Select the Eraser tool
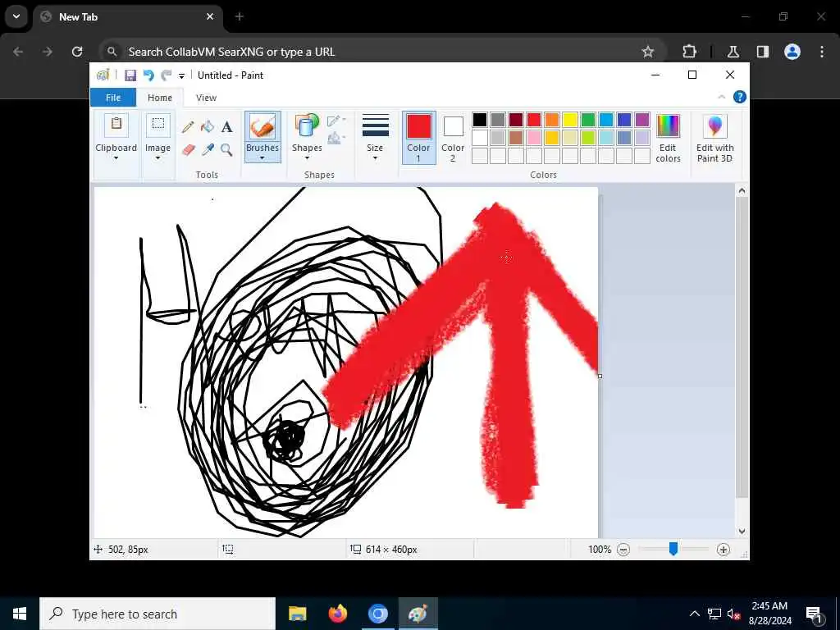 click(188, 149)
